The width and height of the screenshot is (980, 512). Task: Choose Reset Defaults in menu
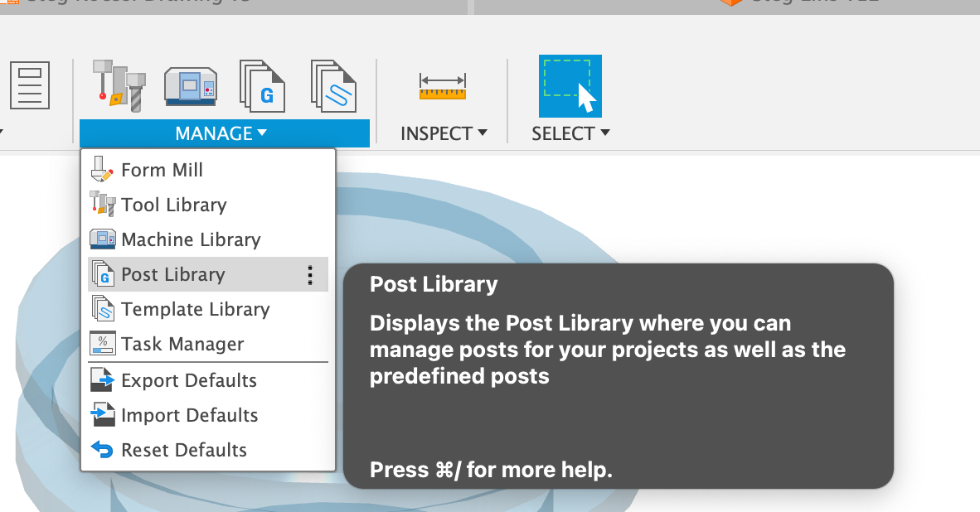(x=183, y=450)
